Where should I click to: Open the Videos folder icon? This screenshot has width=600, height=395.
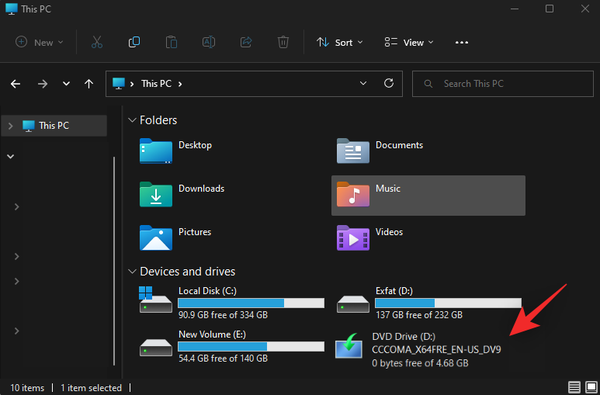[x=353, y=238]
